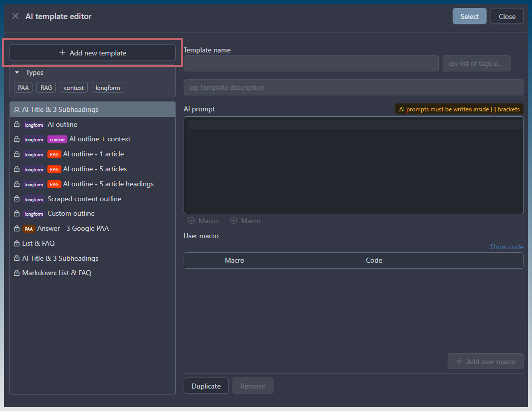Select Custom outline template

[93, 213]
